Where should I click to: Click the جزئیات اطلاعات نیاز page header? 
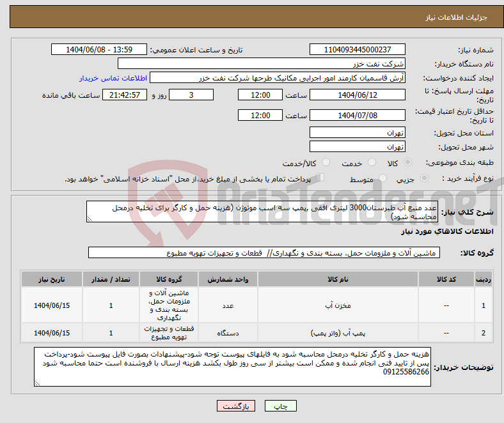pos(457,17)
